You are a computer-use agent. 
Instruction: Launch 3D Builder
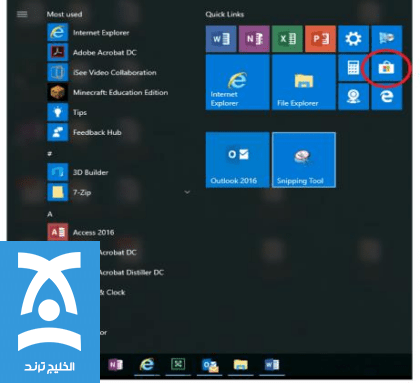point(78,172)
